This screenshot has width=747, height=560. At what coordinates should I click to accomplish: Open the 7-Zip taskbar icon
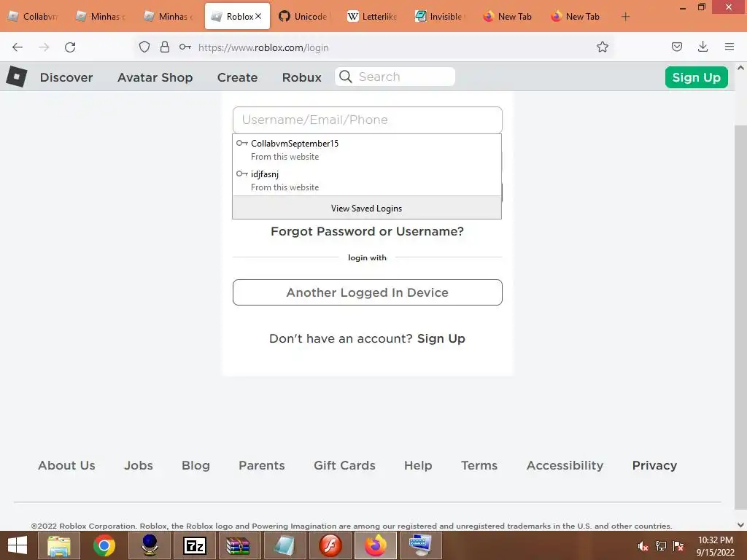click(x=195, y=545)
